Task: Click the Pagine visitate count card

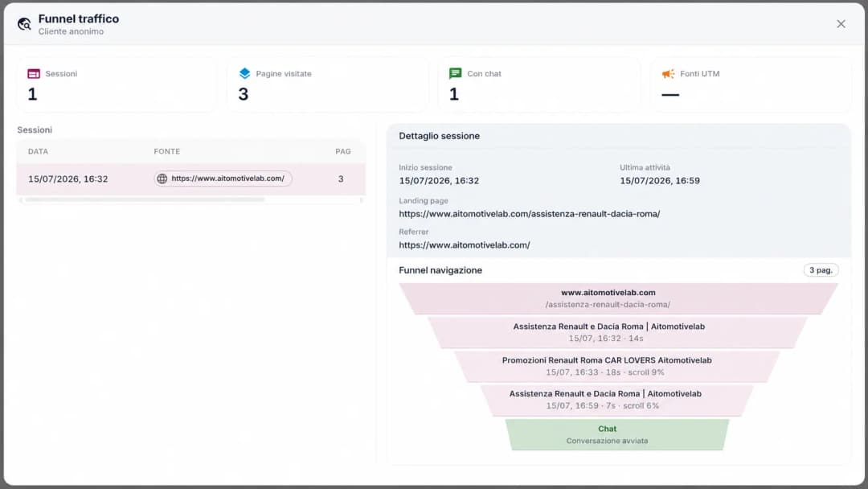Action: [x=328, y=84]
